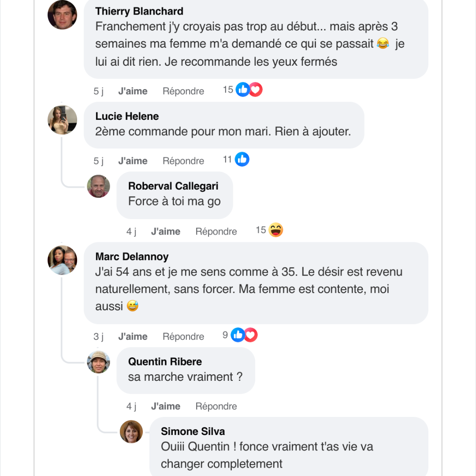This screenshot has height=476, width=476.
Task: Open Marc Delannoy's profile picture
Action: click(62, 260)
